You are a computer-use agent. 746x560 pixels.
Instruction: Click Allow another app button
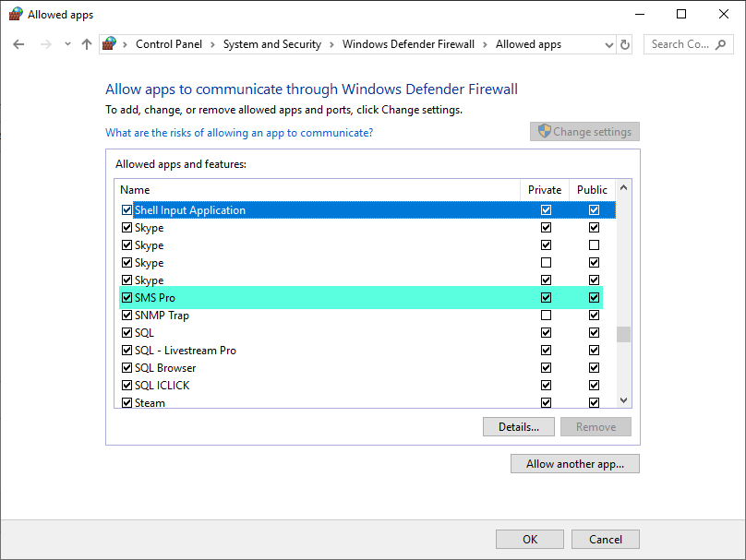point(574,464)
